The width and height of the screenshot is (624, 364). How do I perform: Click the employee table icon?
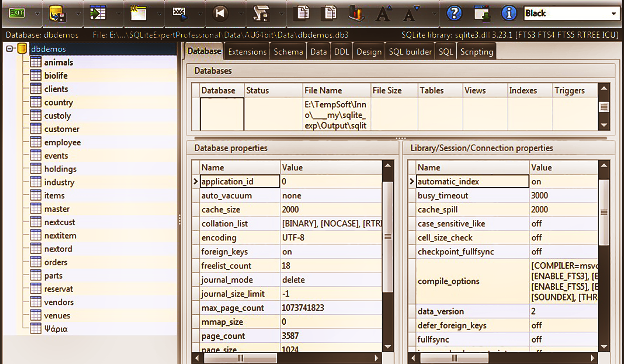click(35, 142)
